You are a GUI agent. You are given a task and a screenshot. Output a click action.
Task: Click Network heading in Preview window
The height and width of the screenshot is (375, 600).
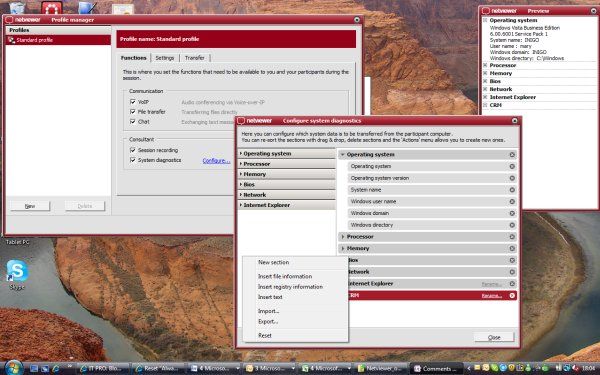pos(501,89)
